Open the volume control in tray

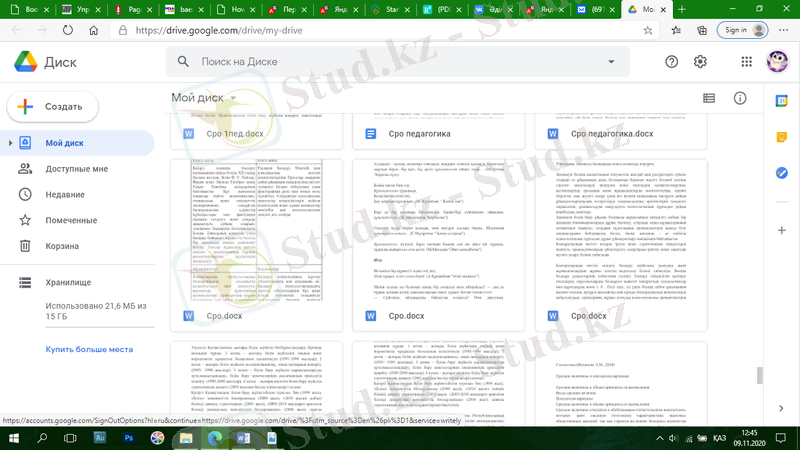[673, 438]
